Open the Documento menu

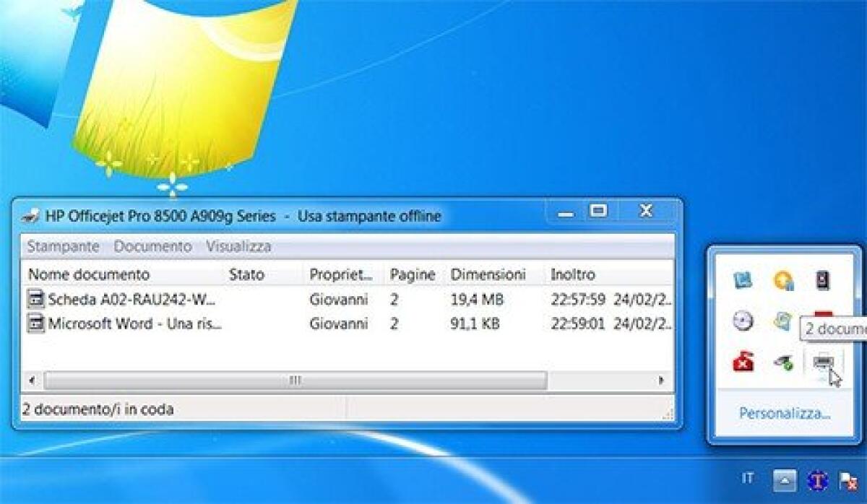pyautogui.click(x=152, y=246)
